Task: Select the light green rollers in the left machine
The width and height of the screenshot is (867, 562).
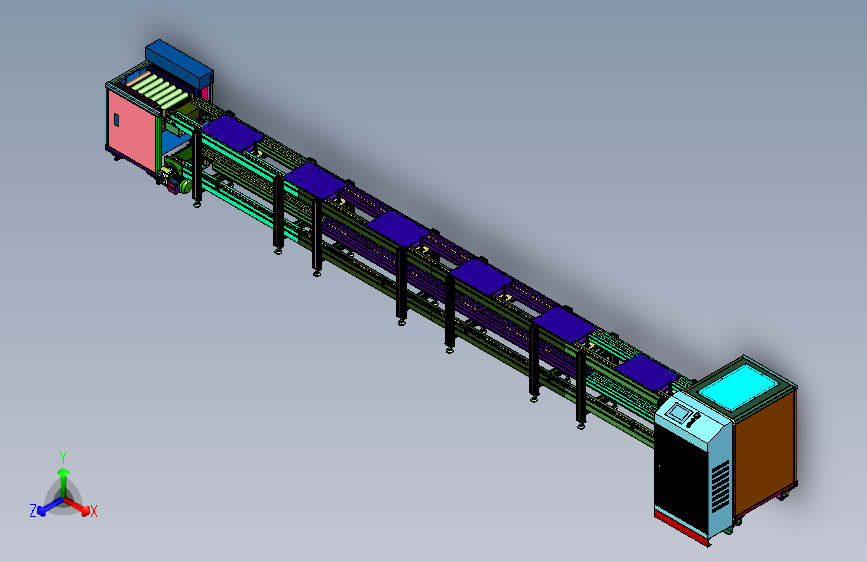Action: (158, 90)
